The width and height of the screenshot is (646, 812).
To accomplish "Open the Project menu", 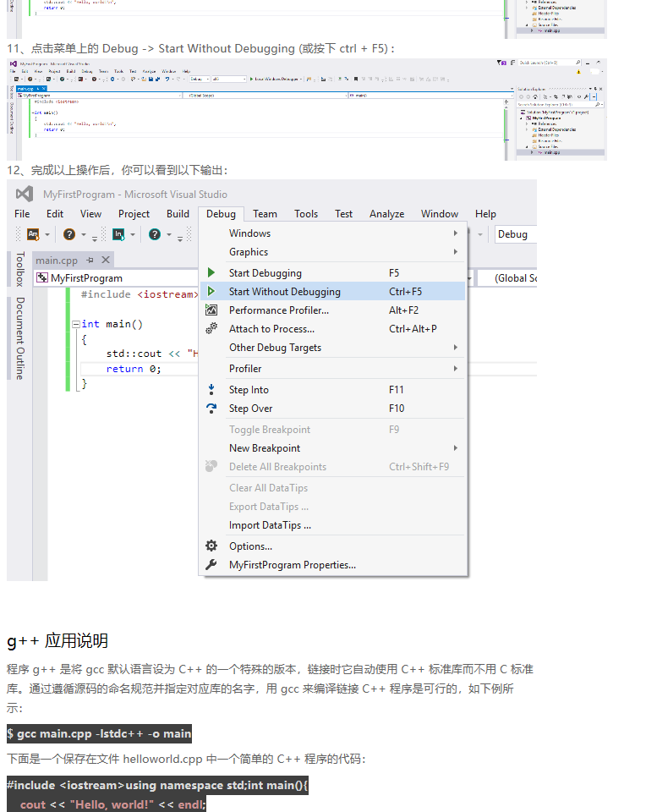I will point(134,214).
